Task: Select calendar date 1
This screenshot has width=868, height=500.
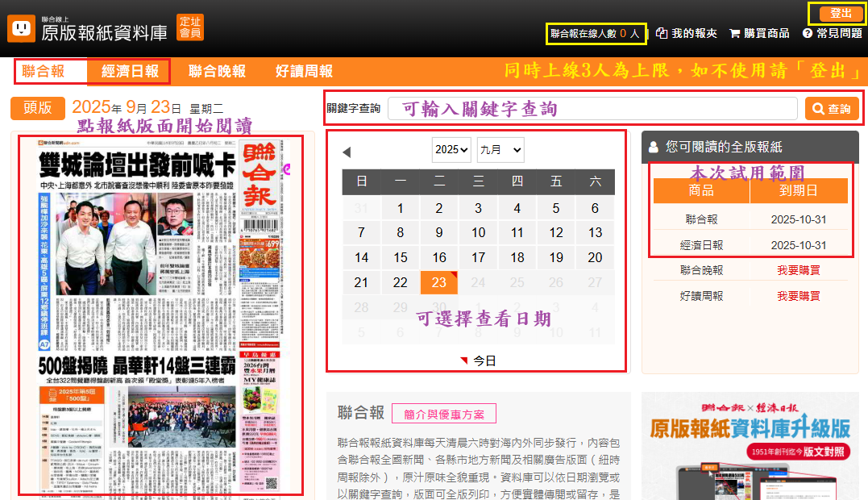Action: (x=400, y=208)
